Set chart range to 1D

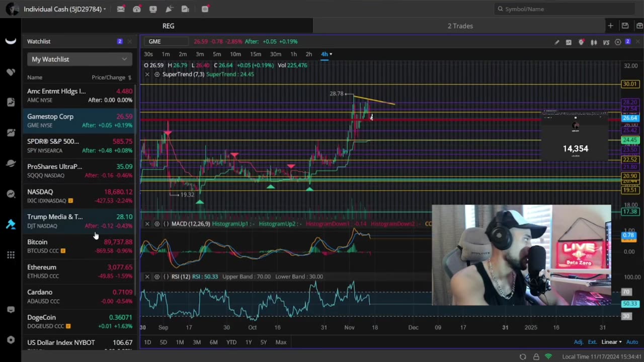pos(147,342)
